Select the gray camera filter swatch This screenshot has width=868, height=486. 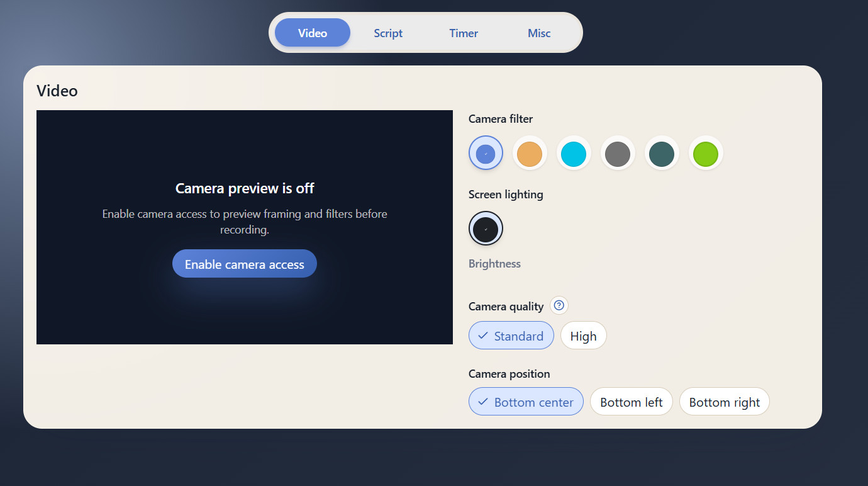[x=618, y=153]
